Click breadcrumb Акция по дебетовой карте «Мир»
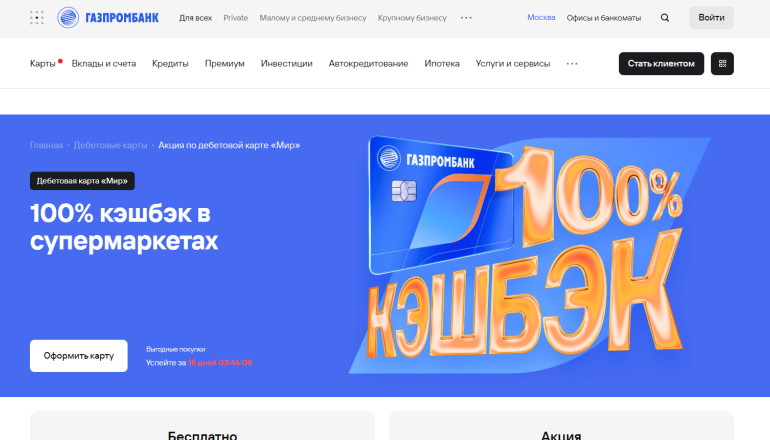770x440 pixels. [229, 145]
